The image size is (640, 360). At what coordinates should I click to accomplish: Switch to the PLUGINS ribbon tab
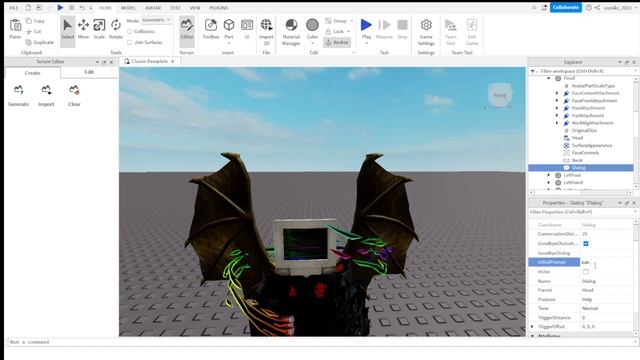pyautogui.click(x=219, y=8)
